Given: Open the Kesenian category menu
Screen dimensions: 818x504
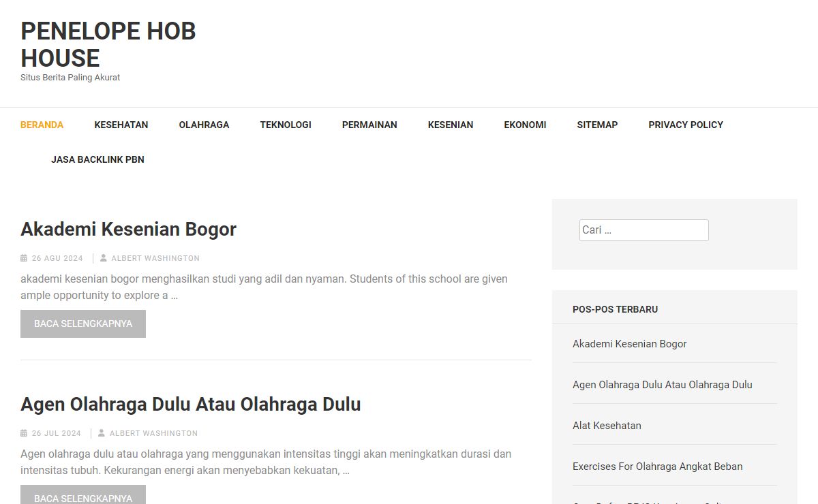Looking at the screenshot, I should coord(451,125).
